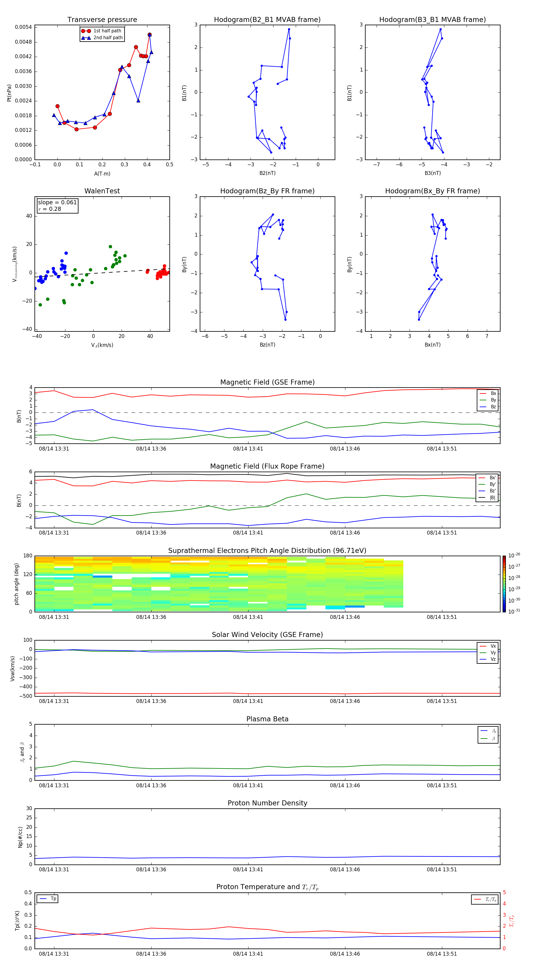Click the "WalenTest" plot title
This screenshot has height=980, width=535.
(x=102, y=191)
